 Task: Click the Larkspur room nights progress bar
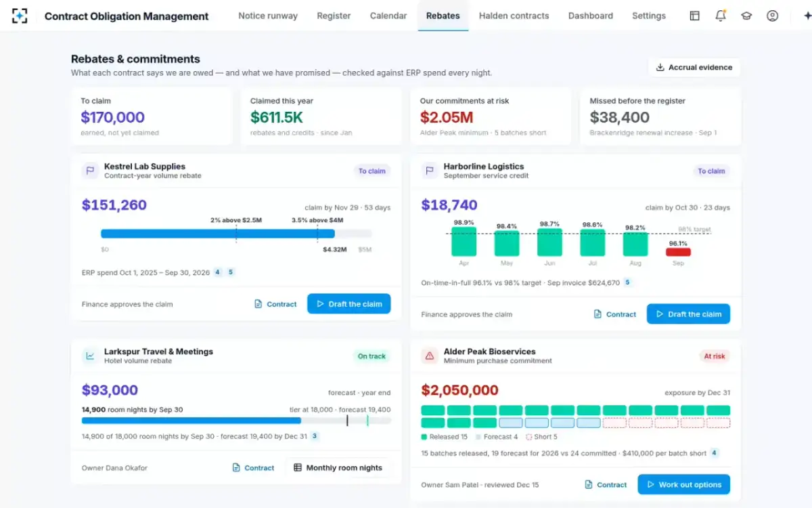click(236, 421)
